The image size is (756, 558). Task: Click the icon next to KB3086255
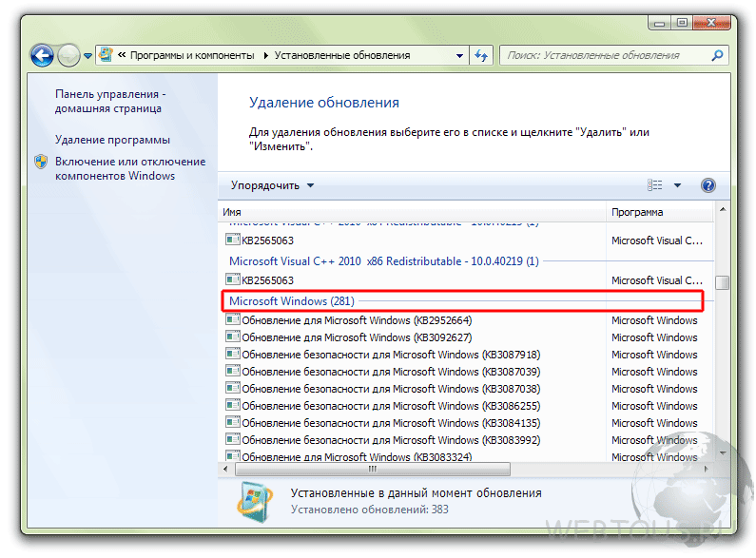(x=233, y=405)
